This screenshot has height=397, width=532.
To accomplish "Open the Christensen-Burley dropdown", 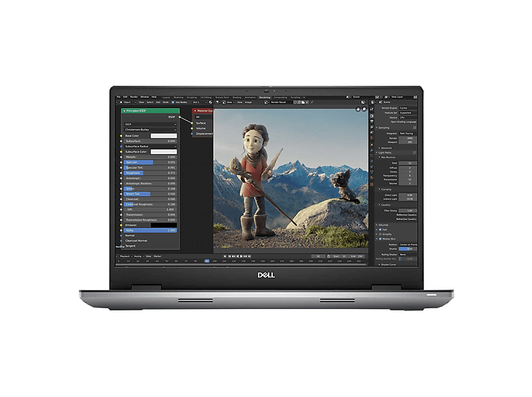I will point(150,129).
